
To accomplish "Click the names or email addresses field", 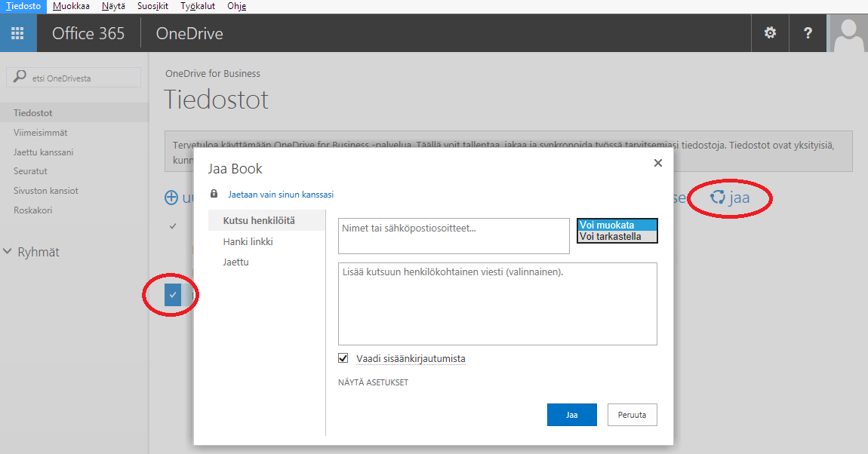I will click(454, 236).
